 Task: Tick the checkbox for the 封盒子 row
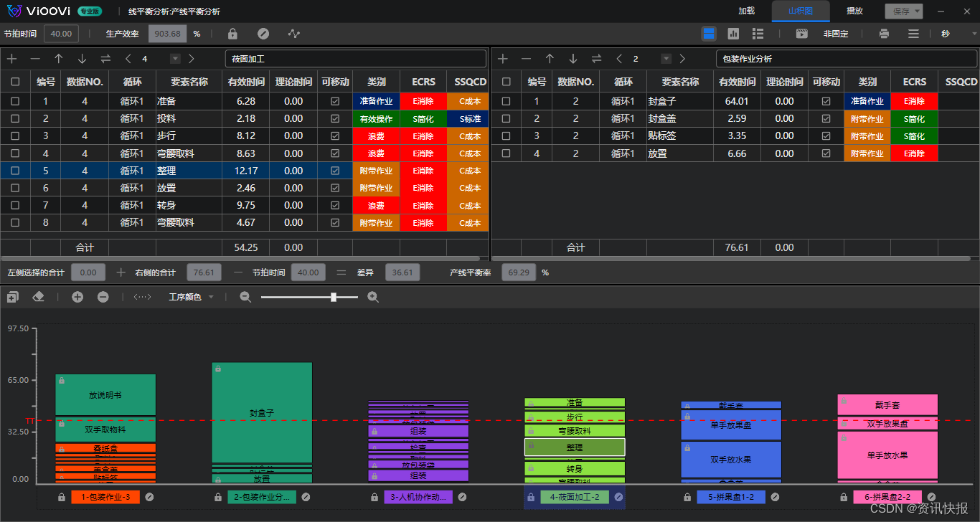point(507,101)
